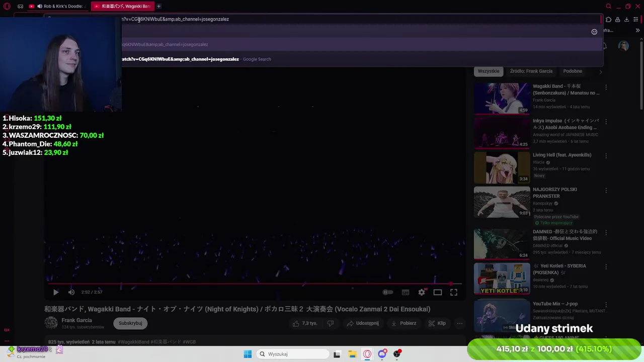Open the GX Corner gamepad icon
The image size is (644, 362).
tap(20, 7)
